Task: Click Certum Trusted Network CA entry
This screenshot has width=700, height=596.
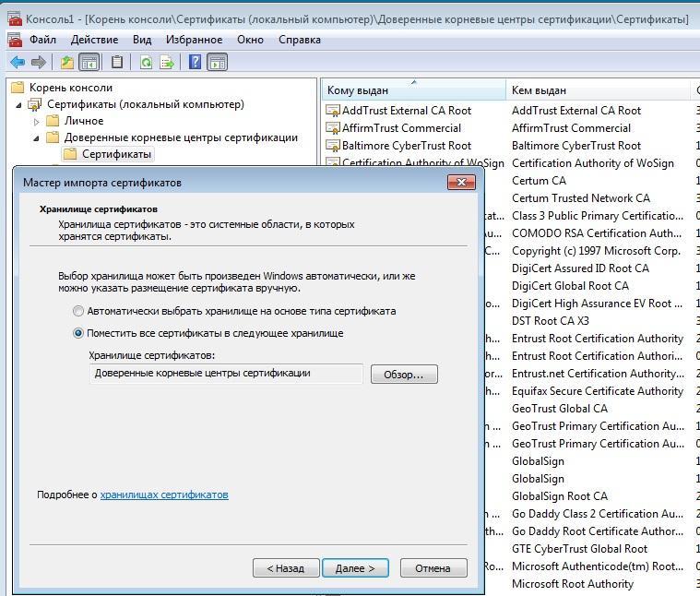Action: [x=581, y=198]
